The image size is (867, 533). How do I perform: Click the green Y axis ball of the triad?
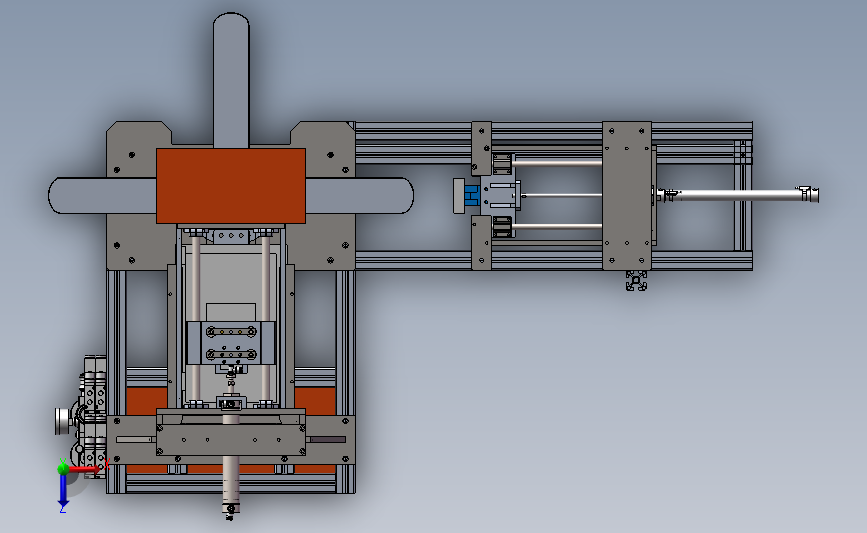[63, 468]
